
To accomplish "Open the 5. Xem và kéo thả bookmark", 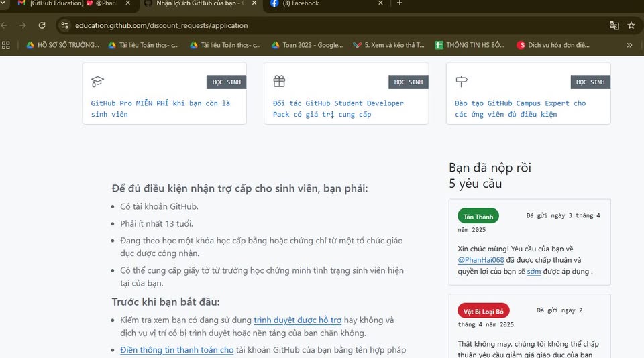I will (388, 45).
